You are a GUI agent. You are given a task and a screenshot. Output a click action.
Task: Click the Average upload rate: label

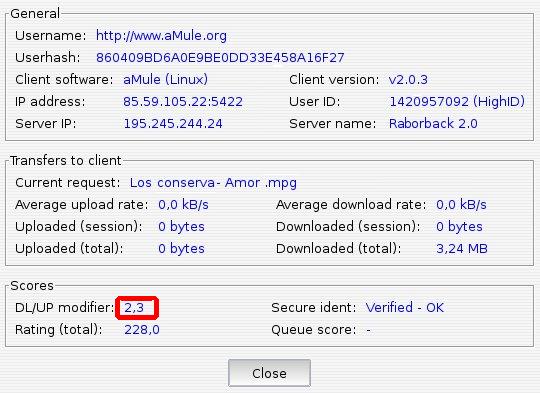[82, 205]
